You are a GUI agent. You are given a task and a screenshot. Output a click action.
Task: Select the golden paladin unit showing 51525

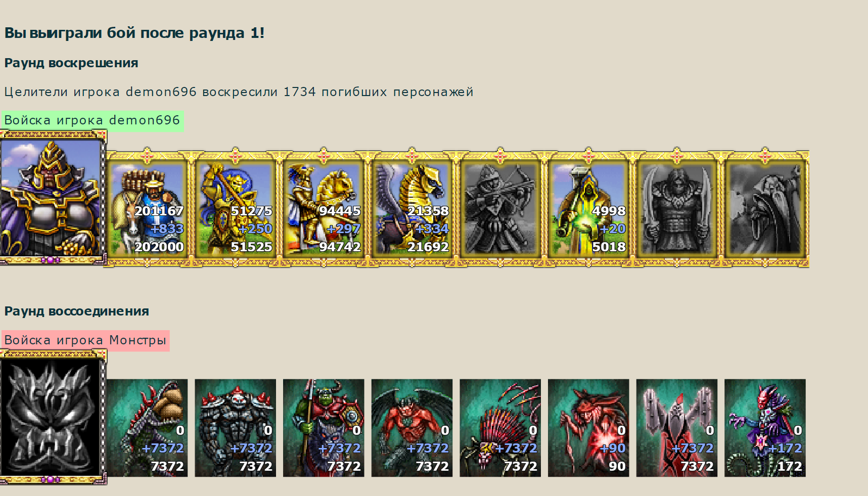click(236, 208)
